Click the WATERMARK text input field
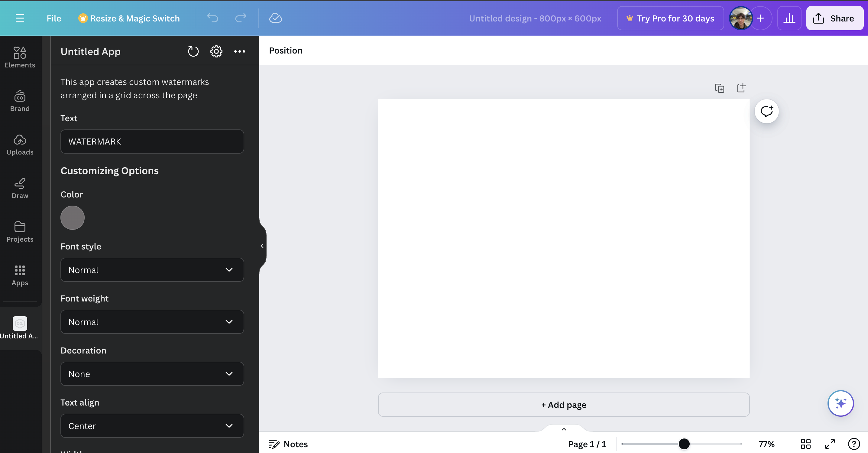868x453 pixels. click(x=152, y=142)
